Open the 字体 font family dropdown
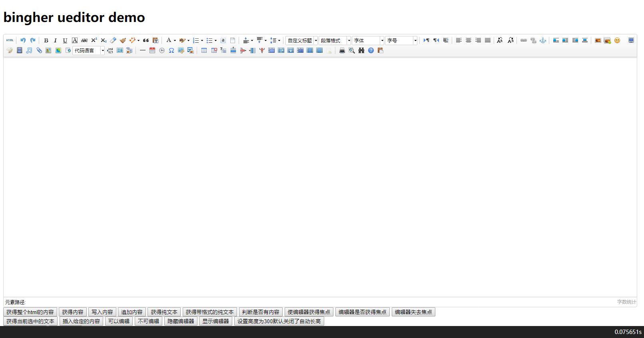 [x=368, y=40]
